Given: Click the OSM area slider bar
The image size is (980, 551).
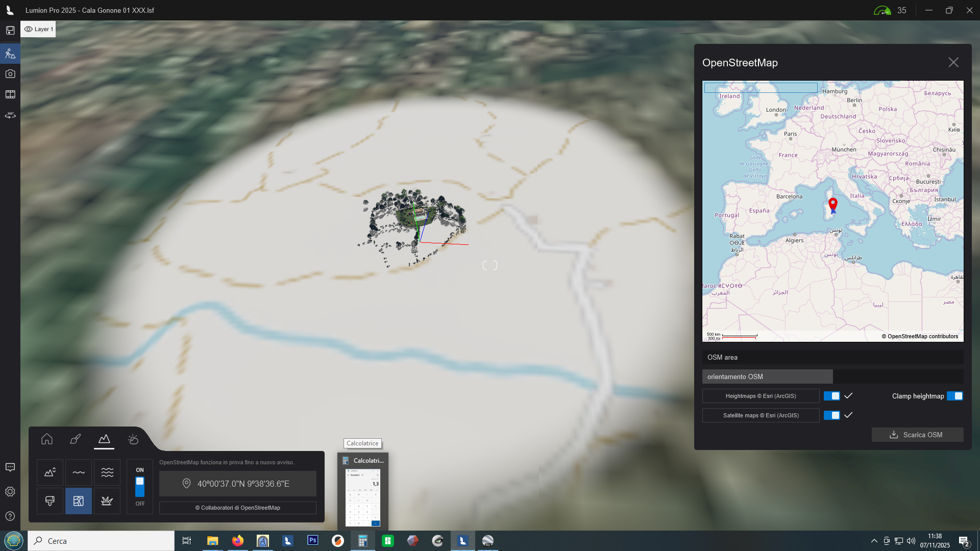Looking at the screenshot, I should [833, 357].
